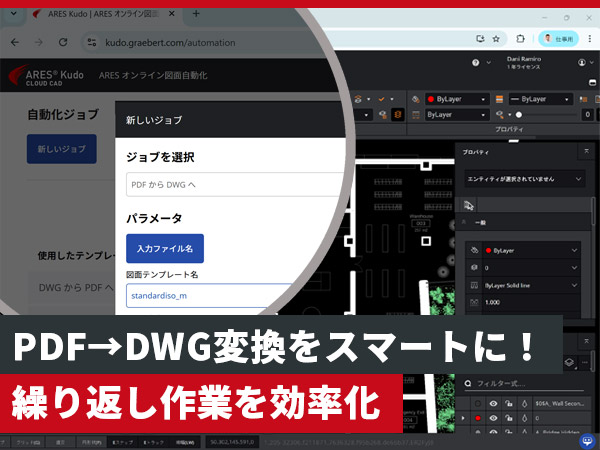The image size is (600, 450).
Task: Click the 入力ファイル名 button
Action: click(165, 248)
